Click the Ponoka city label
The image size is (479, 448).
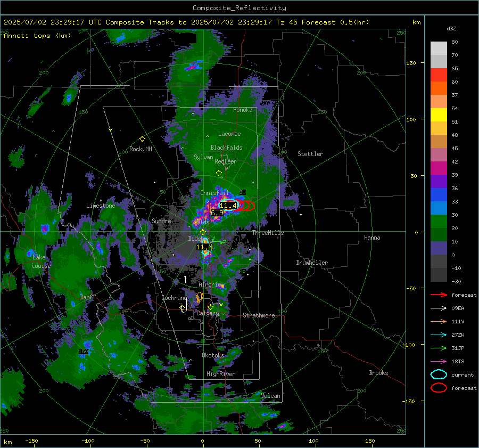click(243, 110)
